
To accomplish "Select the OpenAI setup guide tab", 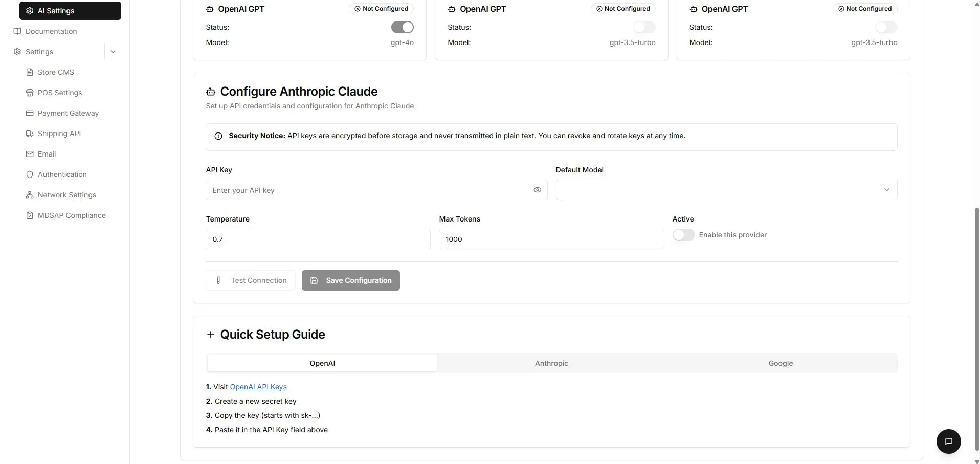I will point(322,363).
